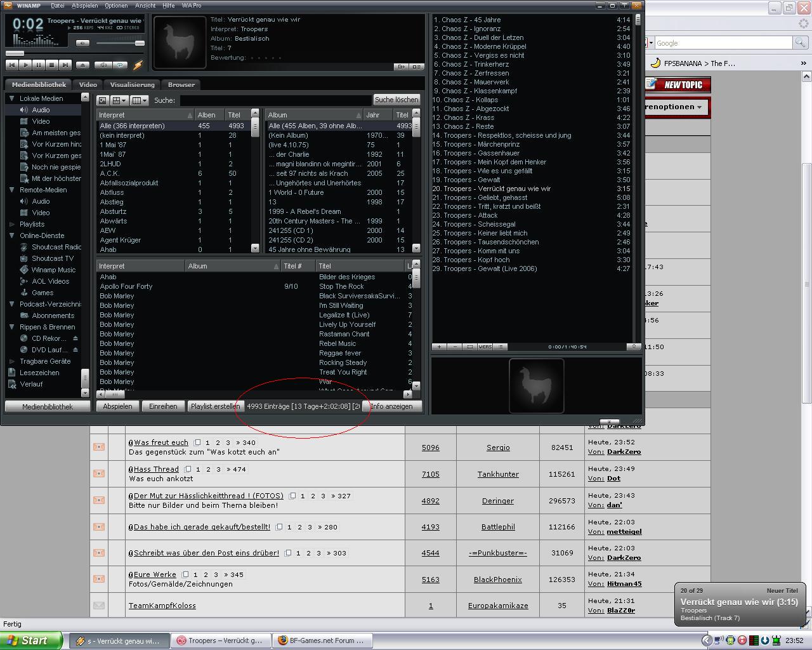The height and width of the screenshot is (650, 812).
Task: Expand the Tragbare Geräte tree node
Action: pyautogui.click(x=11, y=361)
